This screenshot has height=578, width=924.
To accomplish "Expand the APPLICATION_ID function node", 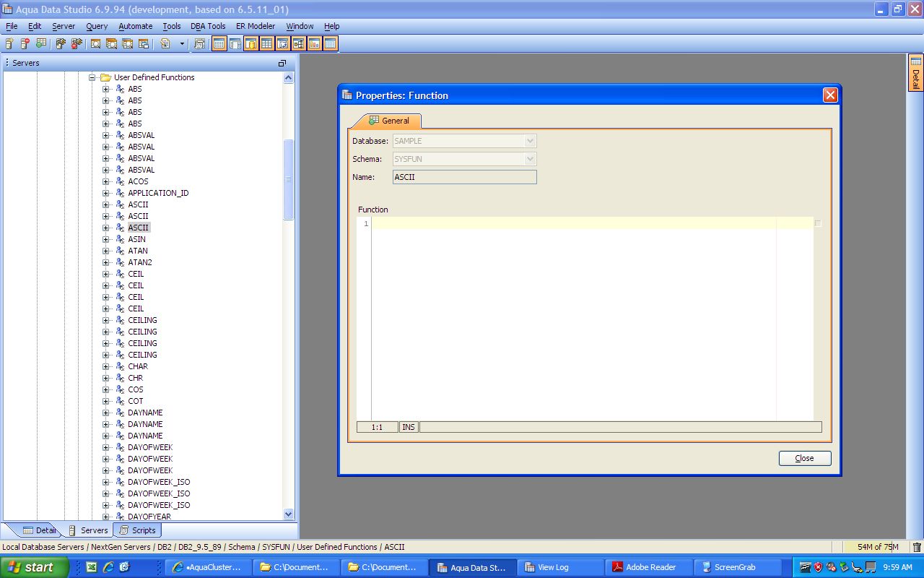I will (105, 193).
